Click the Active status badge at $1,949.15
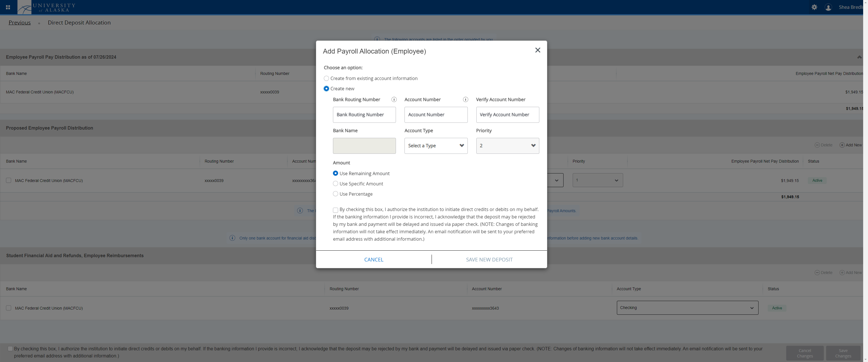This screenshot has height=362, width=868. click(x=817, y=181)
